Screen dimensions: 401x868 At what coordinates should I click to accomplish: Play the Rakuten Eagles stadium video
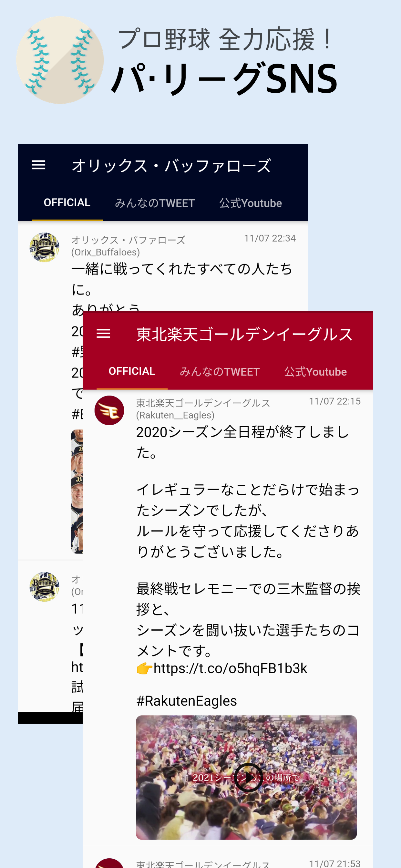248,777
